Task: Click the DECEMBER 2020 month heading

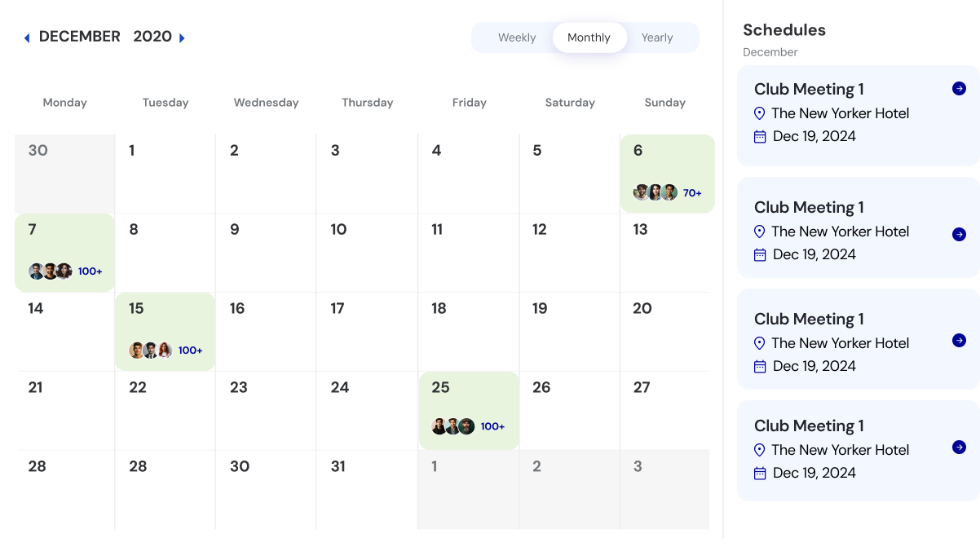Action: 105,37
